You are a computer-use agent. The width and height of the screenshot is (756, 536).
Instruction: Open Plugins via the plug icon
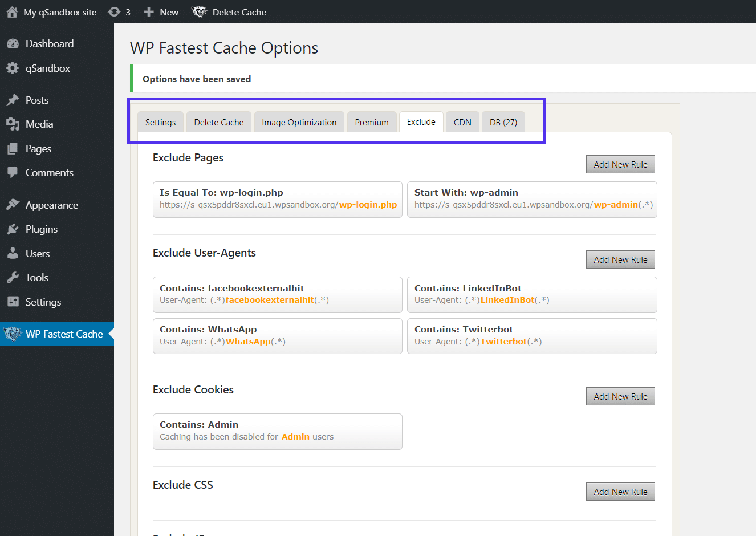[x=14, y=229]
